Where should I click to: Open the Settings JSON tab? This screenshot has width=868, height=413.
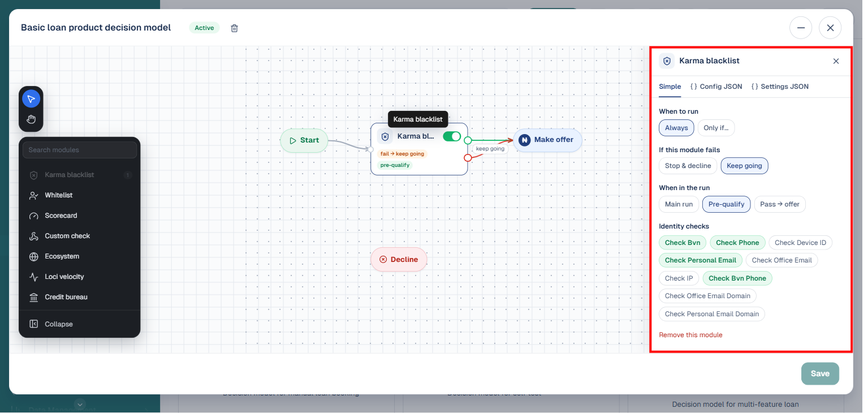(x=780, y=87)
